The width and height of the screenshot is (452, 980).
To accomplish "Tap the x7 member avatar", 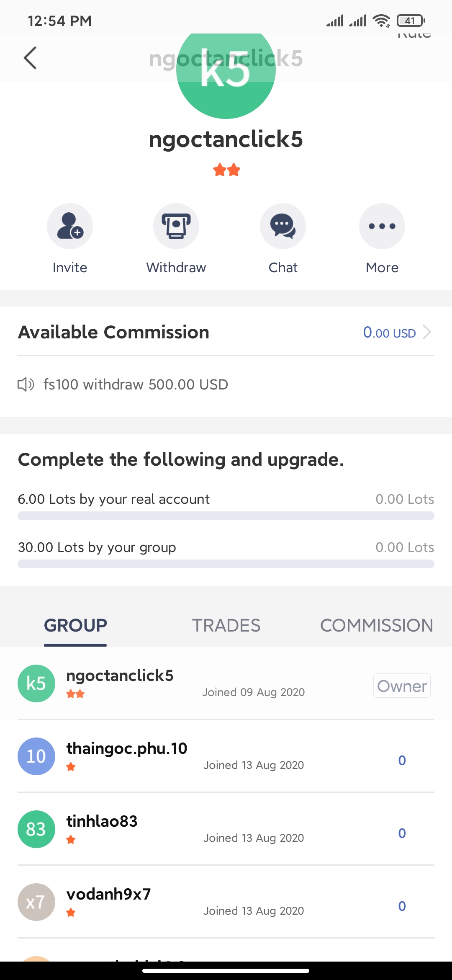I will pos(36,902).
